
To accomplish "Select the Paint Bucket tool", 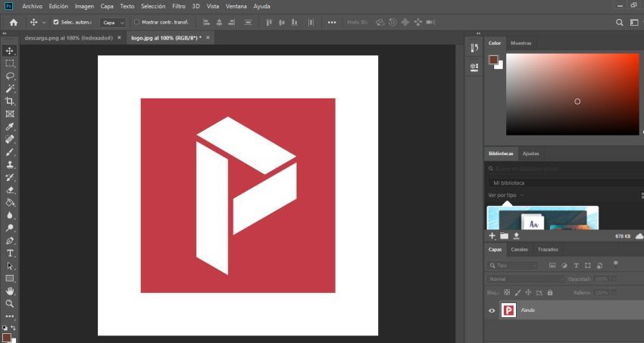I will [x=10, y=202].
